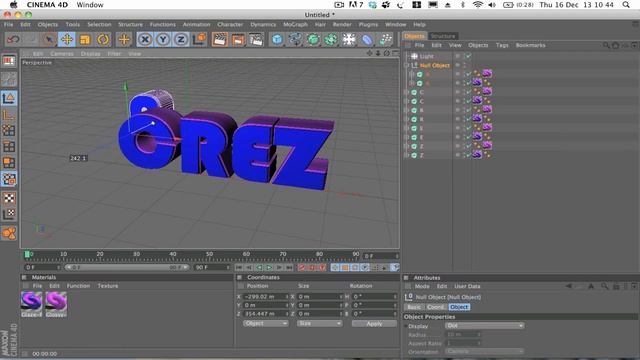Toggle the enable checkmark of the first C row
The image size is (640, 360).
click(468, 92)
